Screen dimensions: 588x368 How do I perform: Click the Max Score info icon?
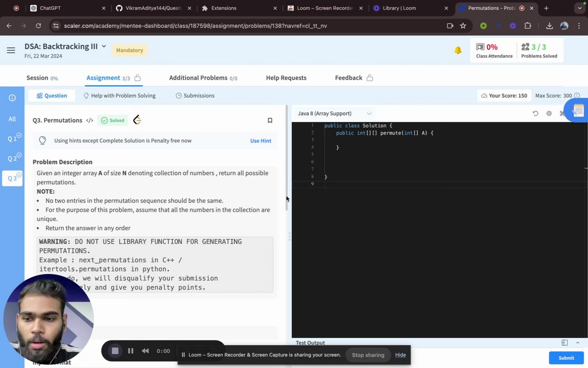tap(577, 96)
